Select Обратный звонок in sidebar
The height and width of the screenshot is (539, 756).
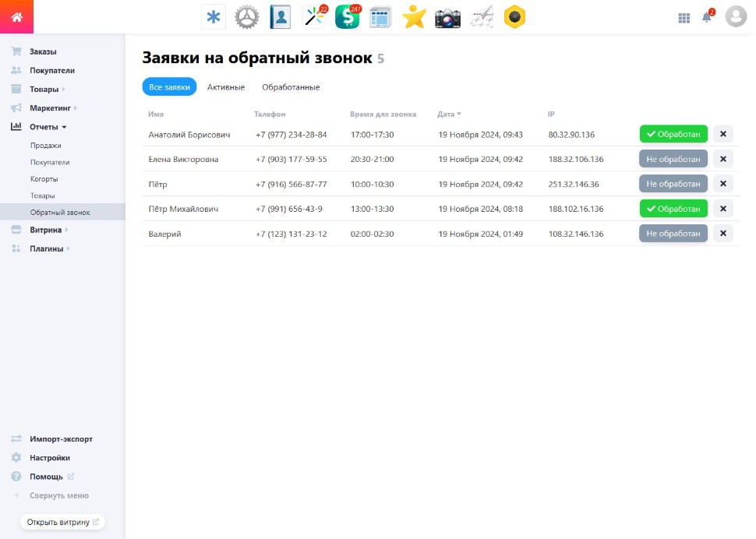click(62, 212)
